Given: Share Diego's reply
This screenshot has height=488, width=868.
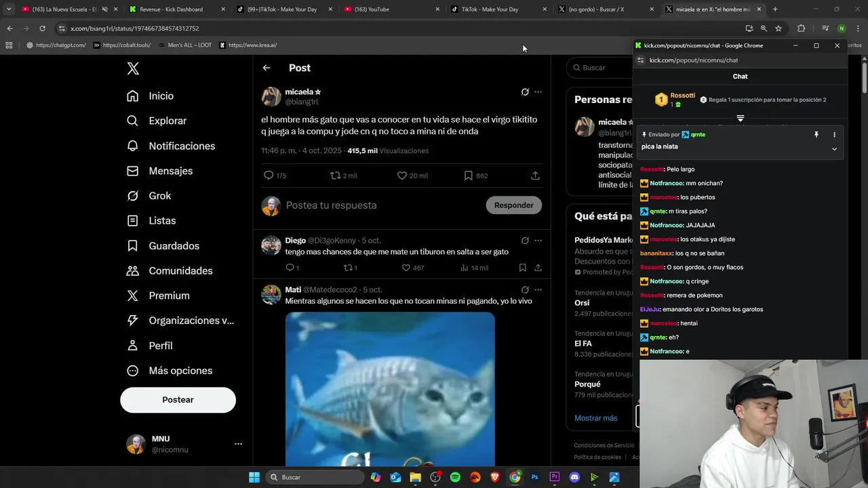Looking at the screenshot, I should tap(538, 268).
